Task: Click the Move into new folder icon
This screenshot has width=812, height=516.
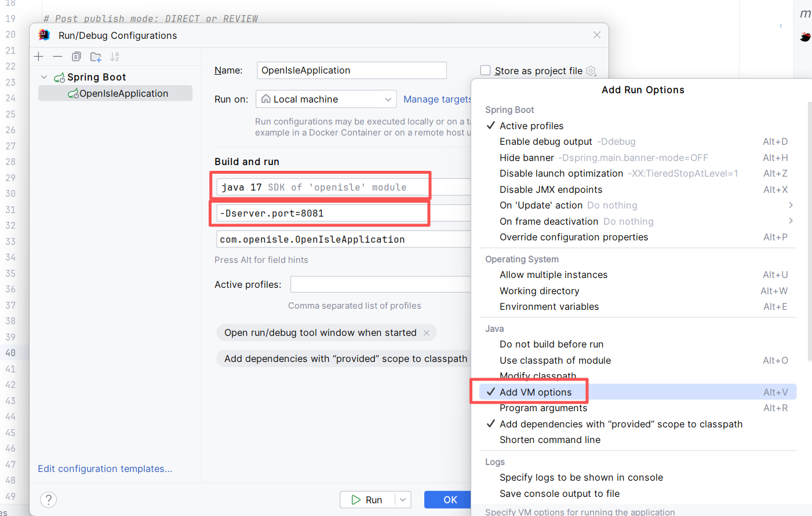Action: tap(96, 57)
